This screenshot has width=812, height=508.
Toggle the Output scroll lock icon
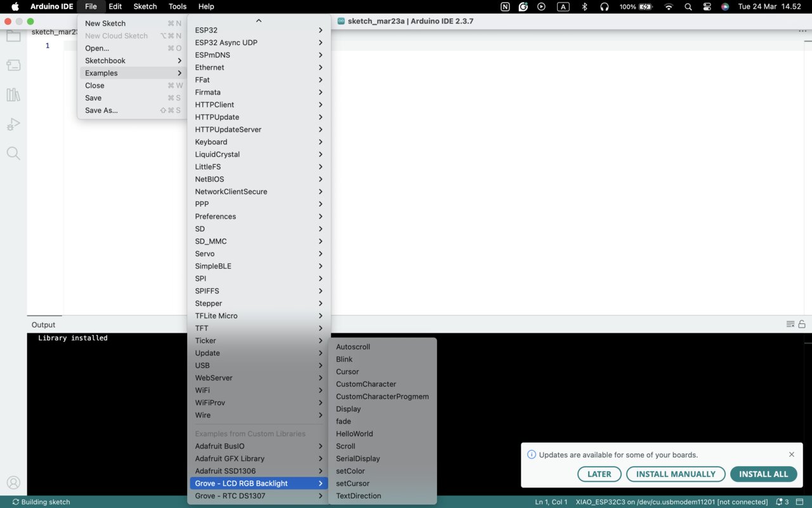[x=802, y=324]
